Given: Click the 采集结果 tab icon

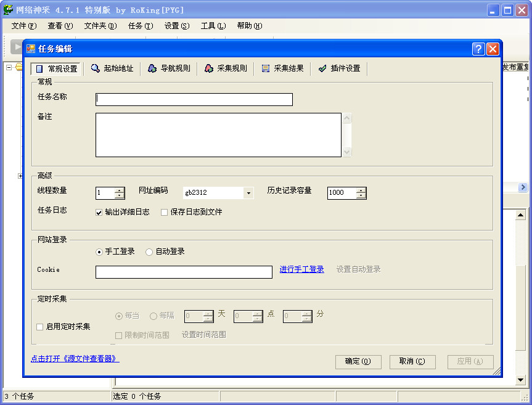Looking at the screenshot, I should 266,69.
